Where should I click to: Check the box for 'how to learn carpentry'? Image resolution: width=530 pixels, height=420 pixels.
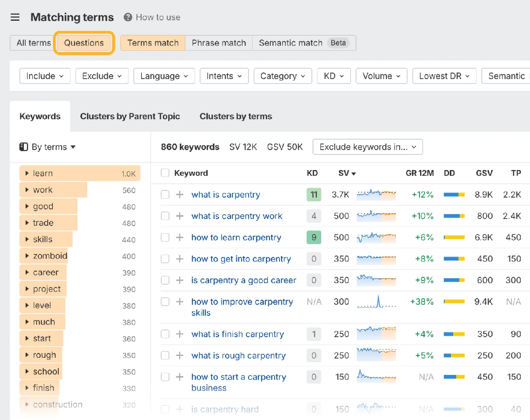(165, 238)
